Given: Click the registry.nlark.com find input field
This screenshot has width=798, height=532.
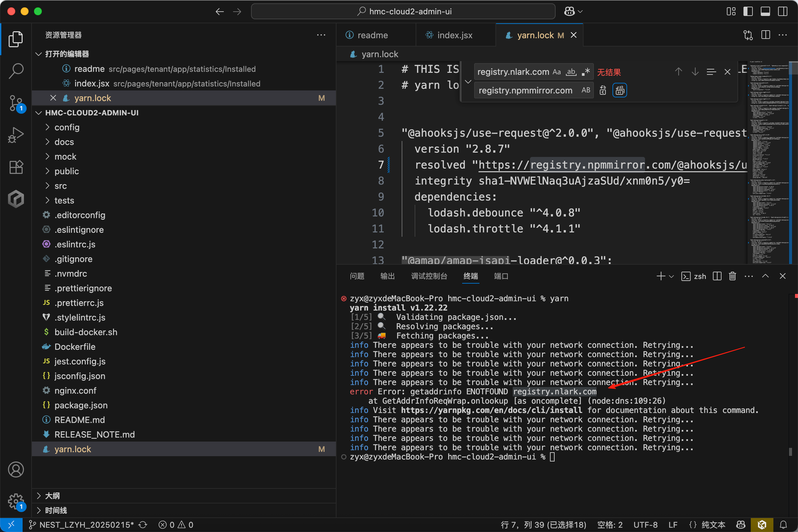Looking at the screenshot, I should (x=513, y=72).
